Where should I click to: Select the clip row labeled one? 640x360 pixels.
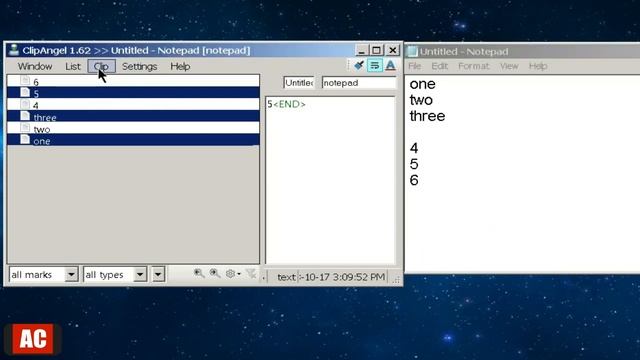(x=133, y=140)
